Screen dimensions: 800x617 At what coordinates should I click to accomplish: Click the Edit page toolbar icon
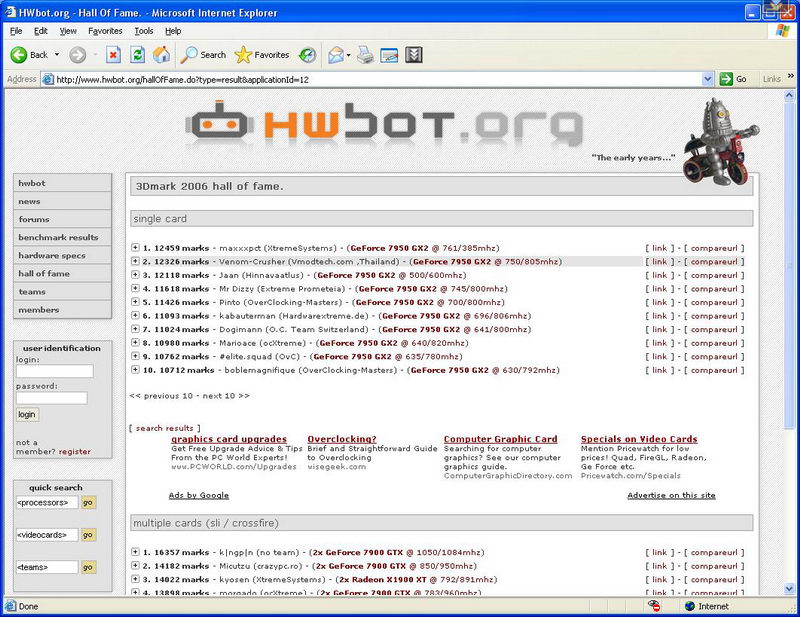click(389, 55)
